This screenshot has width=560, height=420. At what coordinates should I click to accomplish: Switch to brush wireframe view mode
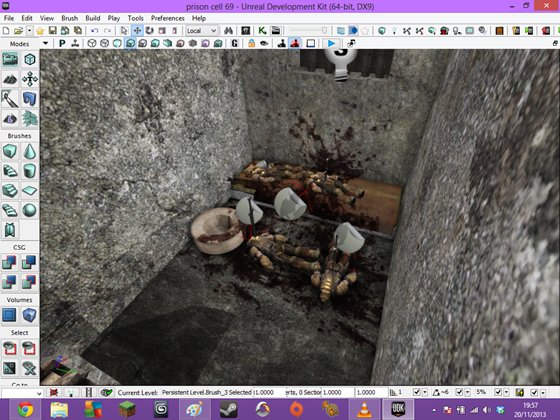pyautogui.click(x=92, y=44)
